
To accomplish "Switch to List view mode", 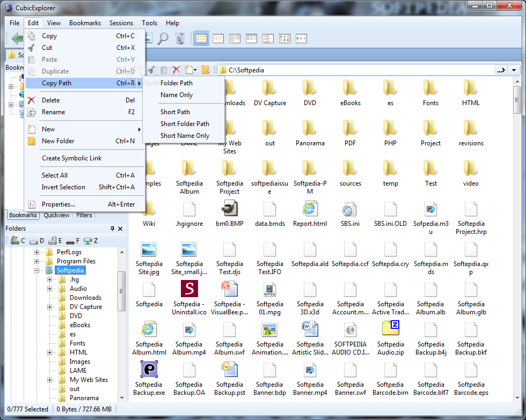I will (235, 39).
